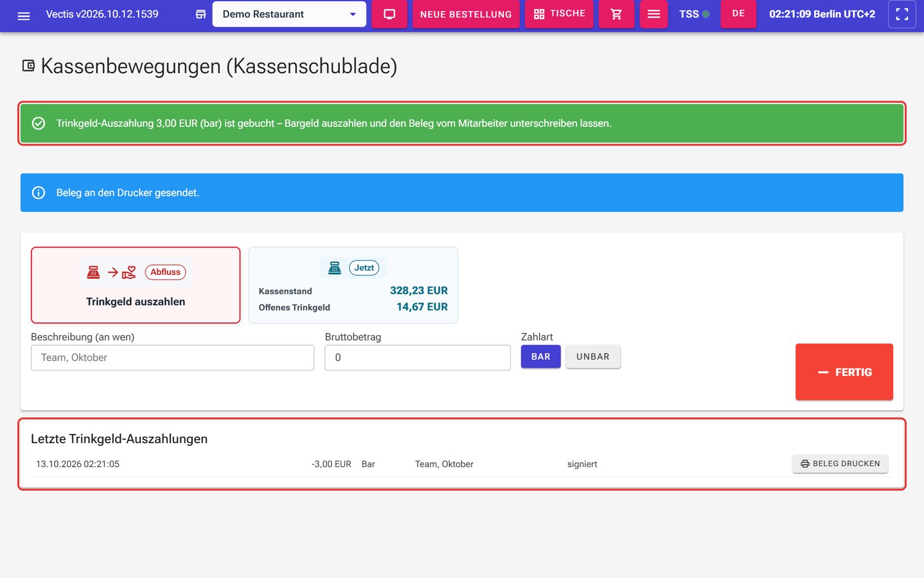The width and height of the screenshot is (924, 578).
Task: Click the Team, Oktober description cell
Action: click(444, 464)
